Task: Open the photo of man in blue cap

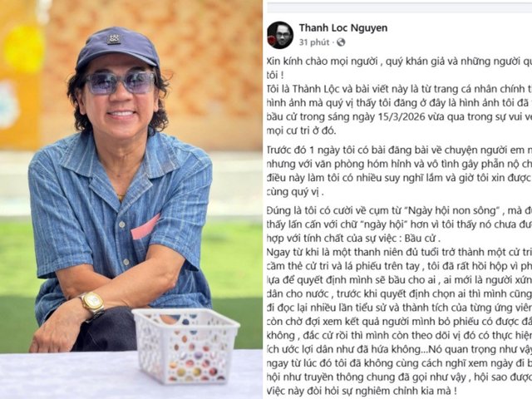Action: pos(131,199)
